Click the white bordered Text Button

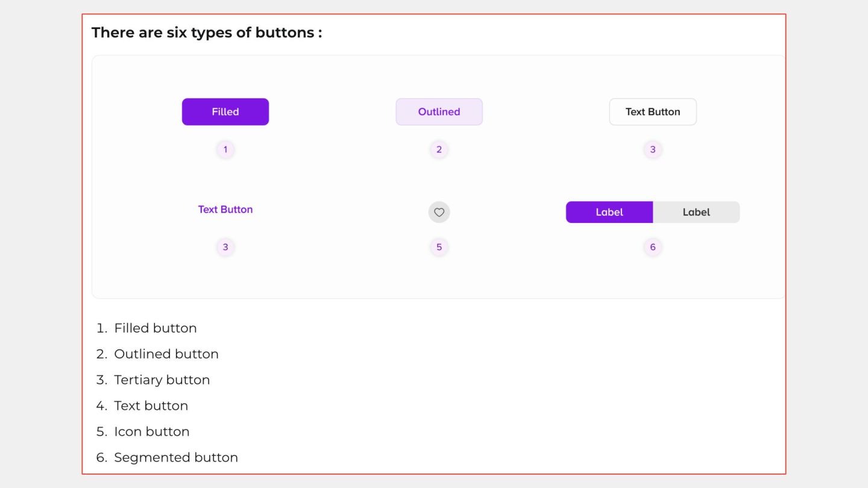pyautogui.click(x=653, y=112)
